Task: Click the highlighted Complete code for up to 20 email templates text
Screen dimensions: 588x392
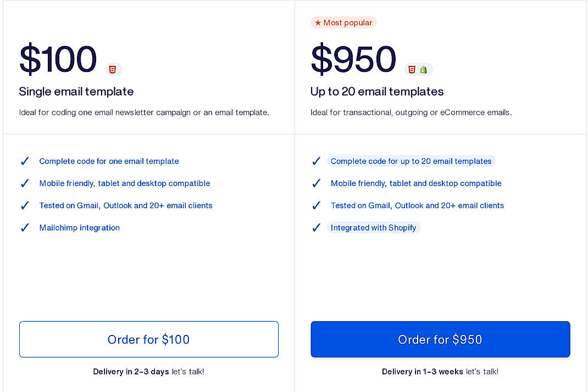Action: pyautogui.click(x=411, y=161)
